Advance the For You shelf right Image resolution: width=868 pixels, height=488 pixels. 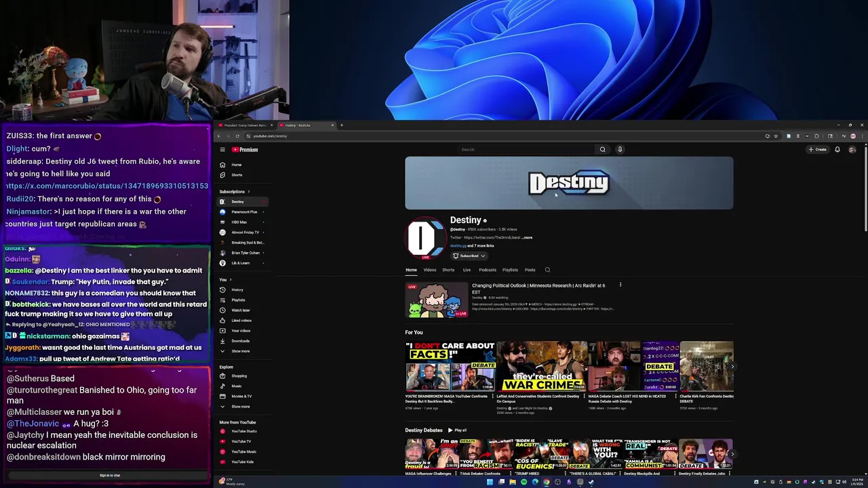[732, 367]
